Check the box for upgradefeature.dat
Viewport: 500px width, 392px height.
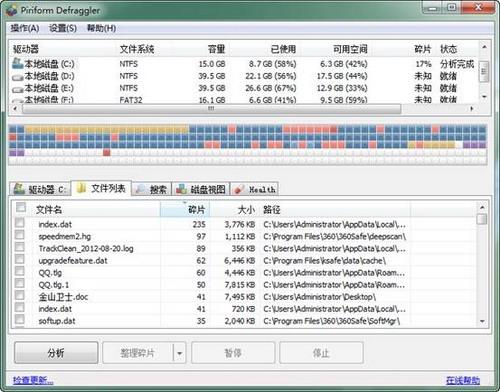[x=20, y=259]
